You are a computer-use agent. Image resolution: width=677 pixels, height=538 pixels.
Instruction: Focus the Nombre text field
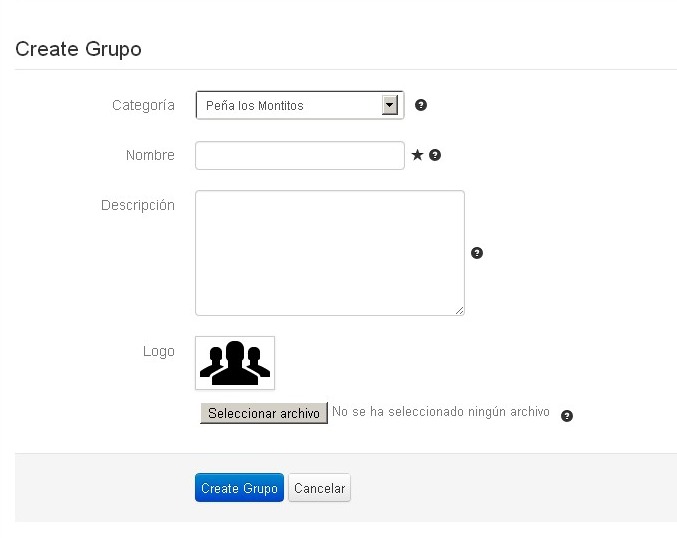click(x=300, y=155)
